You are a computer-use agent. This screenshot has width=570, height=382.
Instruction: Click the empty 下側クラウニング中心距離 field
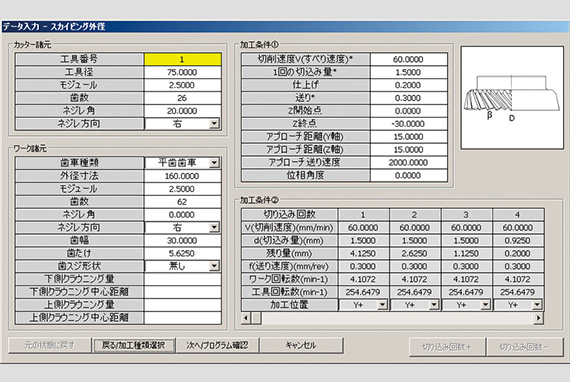click(x=182, y=292)
